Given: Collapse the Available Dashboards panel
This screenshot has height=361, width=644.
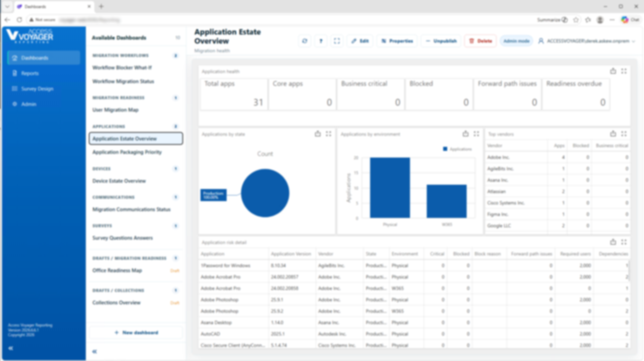Looking at the screenshot, I should point(95,351).
